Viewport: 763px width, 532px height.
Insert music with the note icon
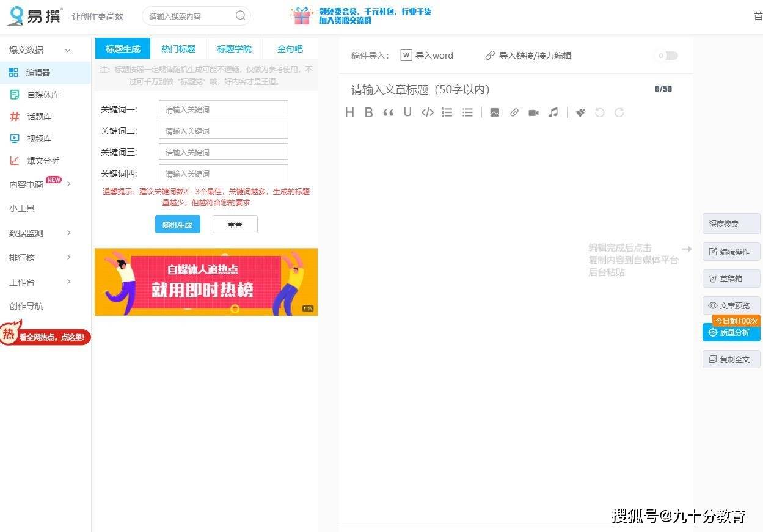pos(553,112)
